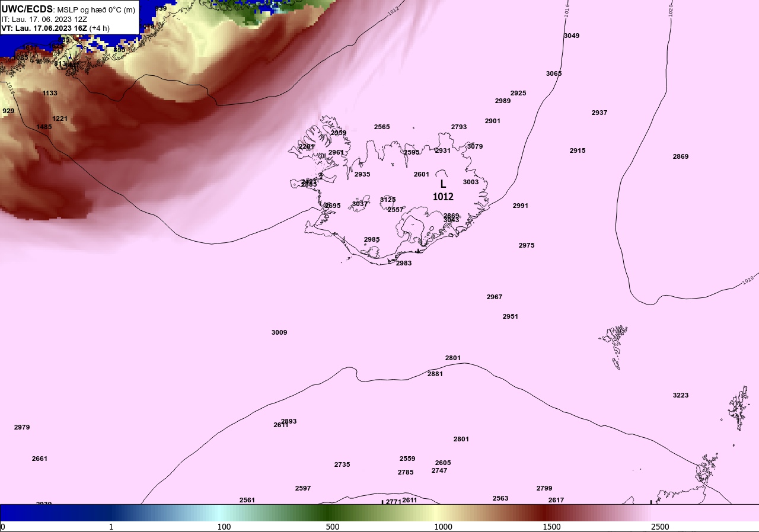Select the 3003 value in east Iceland

(471, 182)
